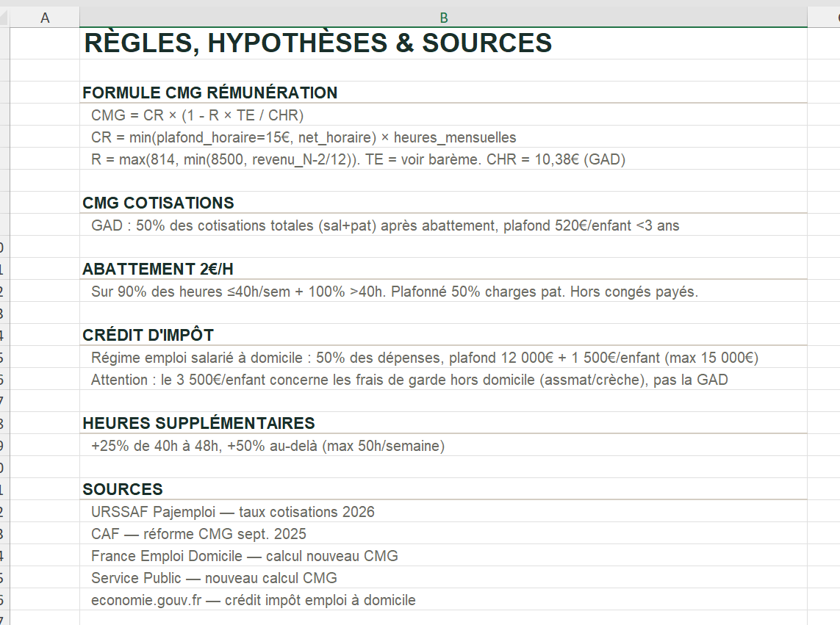Select the HEURES SUPPLÉMENTAIRES heading cell

(x=198, y=422)
